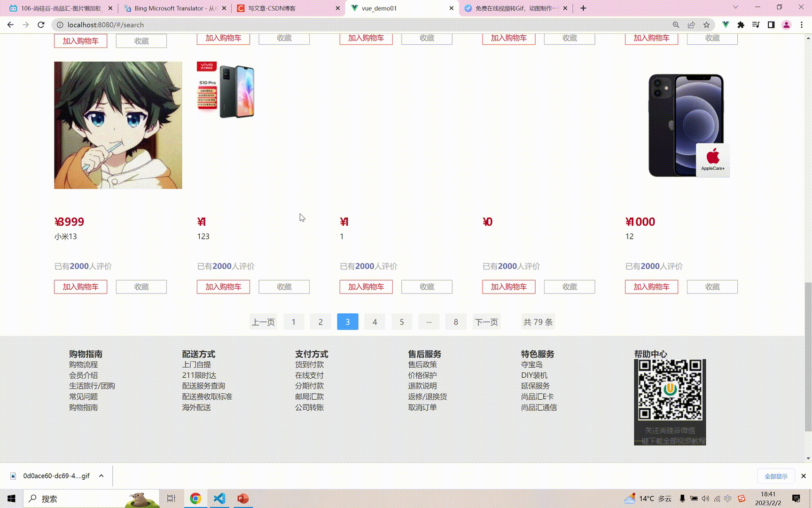This screenshot has height=508, width=812.
Task: Open Task View in the taskbar
Action: [171, 499]
